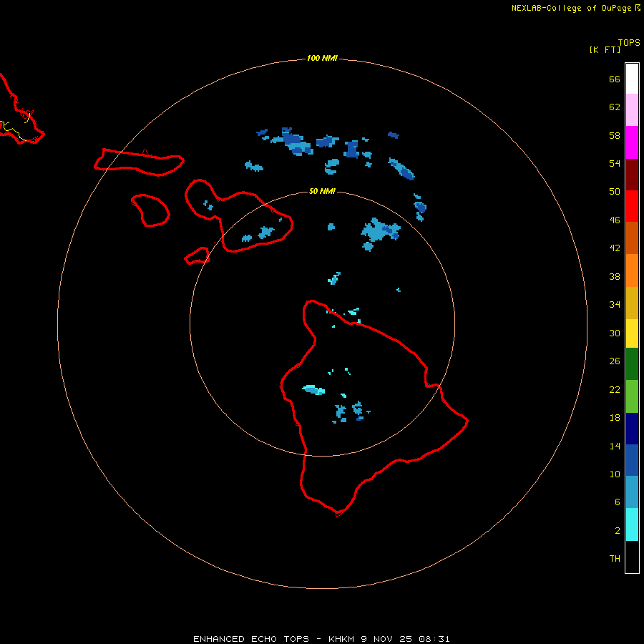The height and width of the screenshot is (644, 644).
Task: Click the 10 legend value
Action: tap(615, 474)
